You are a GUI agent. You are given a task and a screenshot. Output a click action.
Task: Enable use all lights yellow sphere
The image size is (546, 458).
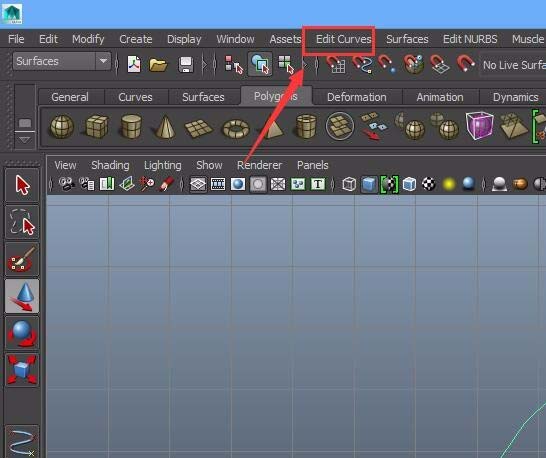[x=449, y=184]
